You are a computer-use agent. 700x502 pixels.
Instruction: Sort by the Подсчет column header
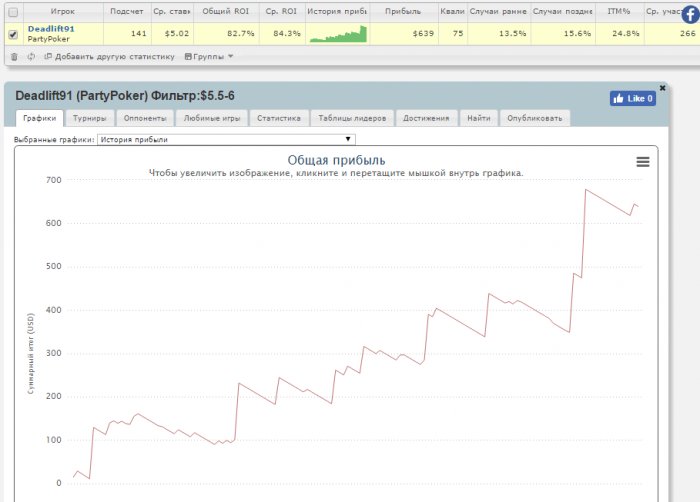[x=127, y=12]
